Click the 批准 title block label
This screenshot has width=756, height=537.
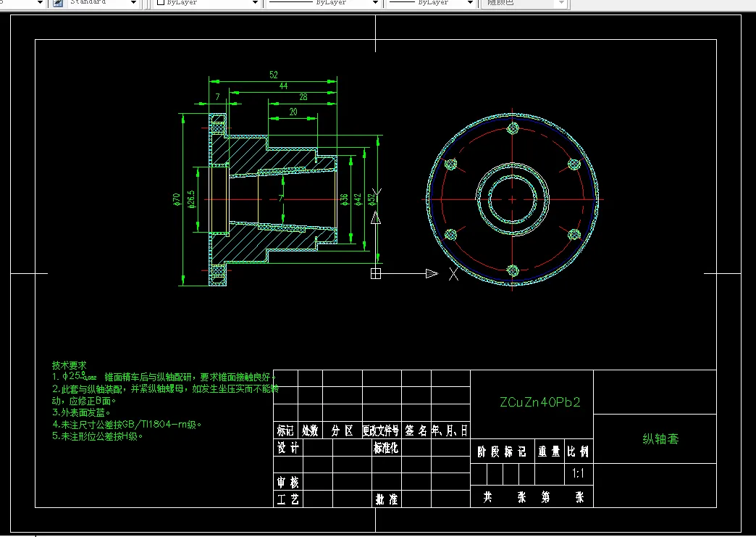[386, 499]
